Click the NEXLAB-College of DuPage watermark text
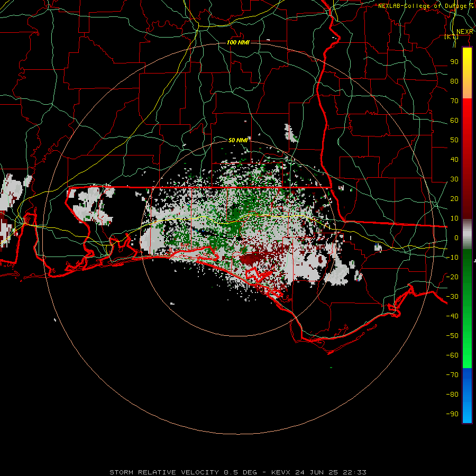The width and height of the screenshot is (476, 476). point(426,6)
